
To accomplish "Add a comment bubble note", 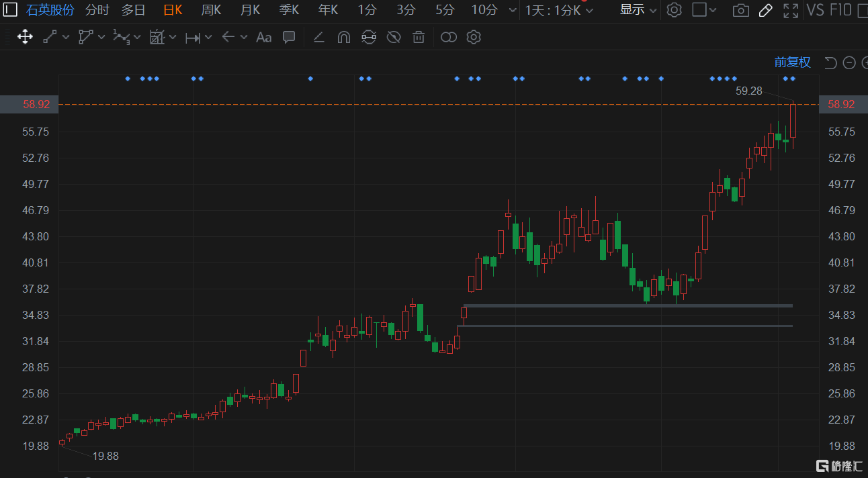I will point(289,37).
